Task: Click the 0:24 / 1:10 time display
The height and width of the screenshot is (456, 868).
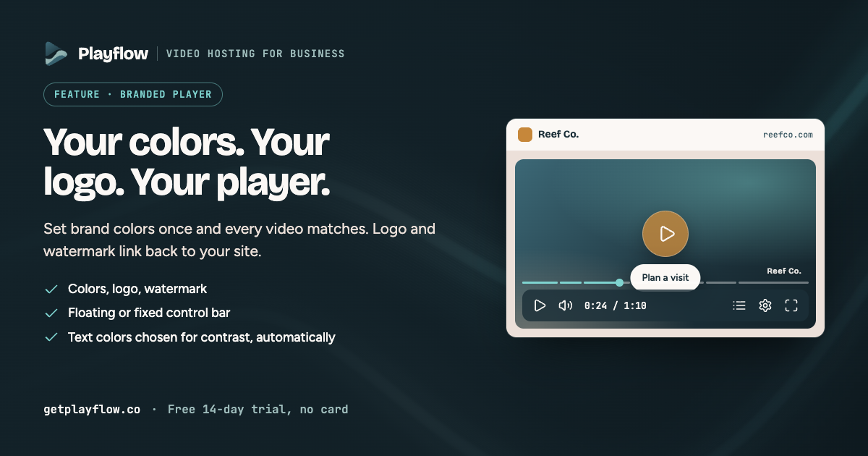Action: [616, 306]
